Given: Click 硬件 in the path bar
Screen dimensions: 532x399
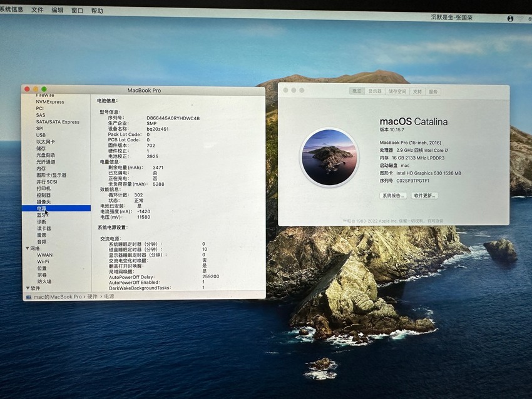Looking at the screenshot, I should (x=92, y=296).
